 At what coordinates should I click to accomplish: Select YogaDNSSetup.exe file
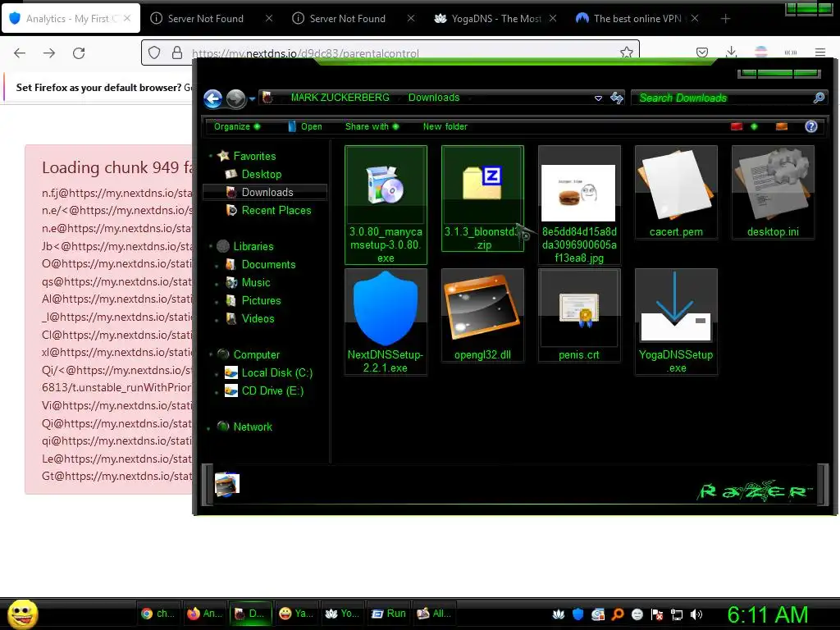(x=676, y=322)
